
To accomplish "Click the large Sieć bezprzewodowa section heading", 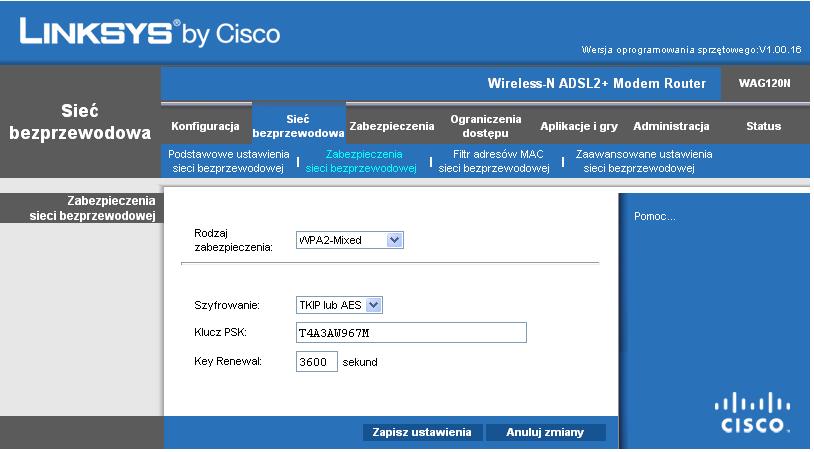I will click(x=80, y=122).
